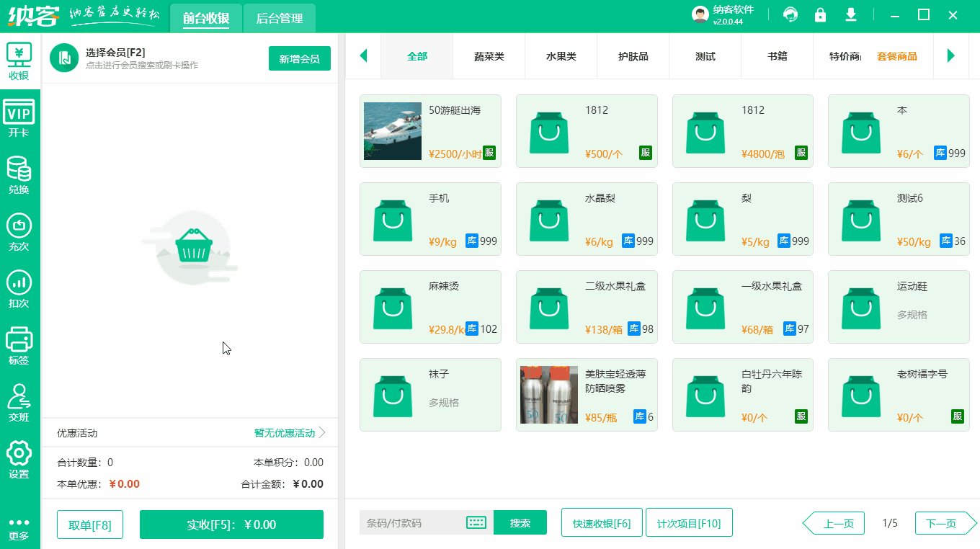
Task: Select the 水果类 fruit category tab
Action: pos(561,55)
